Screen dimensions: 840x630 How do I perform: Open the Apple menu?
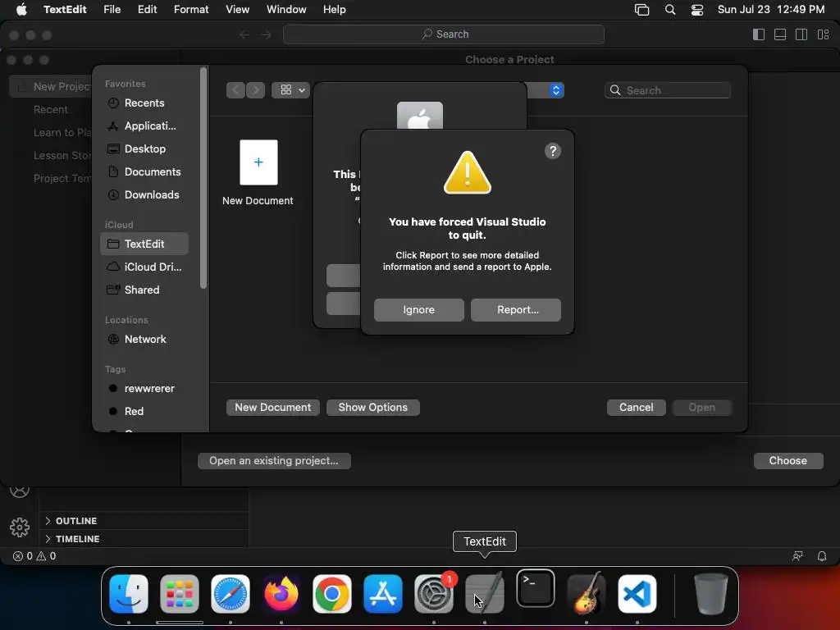[x=21, y=9]
